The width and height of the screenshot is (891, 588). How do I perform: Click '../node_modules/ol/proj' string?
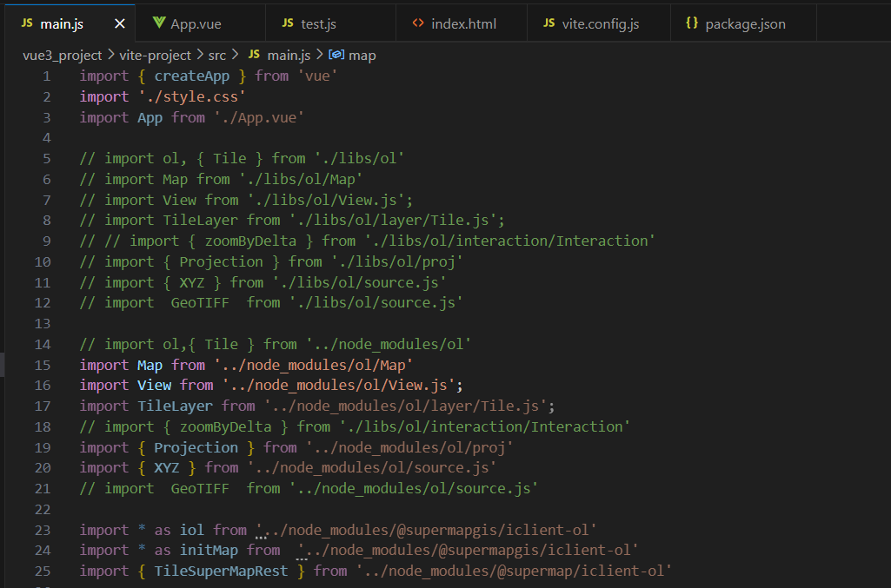(x=409, y=448)
